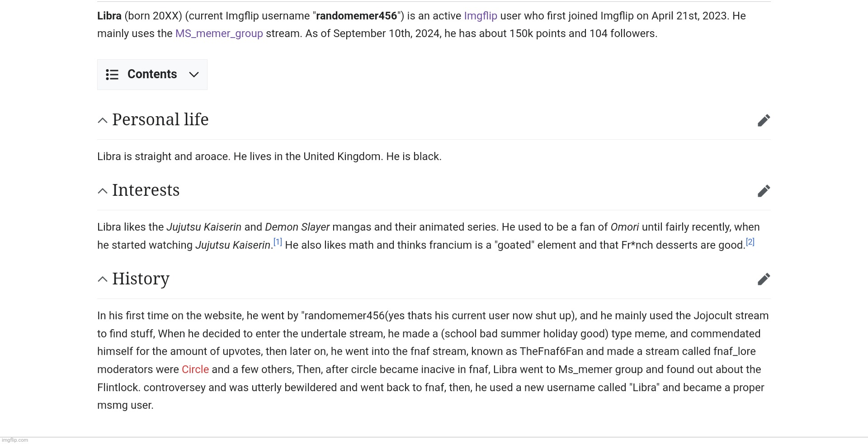Click the Interests section edit pencil
Screen dimensions: 868x444
[764, 191]
